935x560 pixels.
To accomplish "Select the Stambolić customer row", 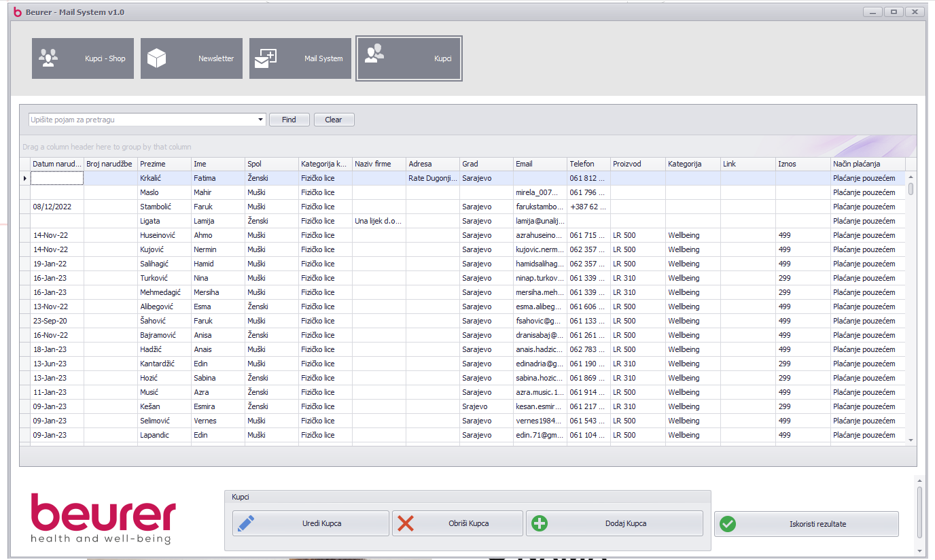I will [x=164, y=207].
